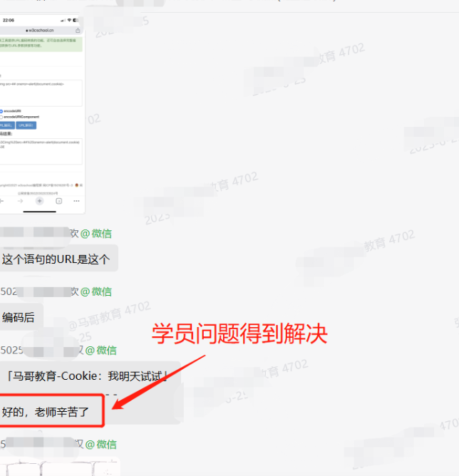Click the input box containing onerror=alert text
Image resolution: width=459 pixels, height=476 pixels.
41,93
